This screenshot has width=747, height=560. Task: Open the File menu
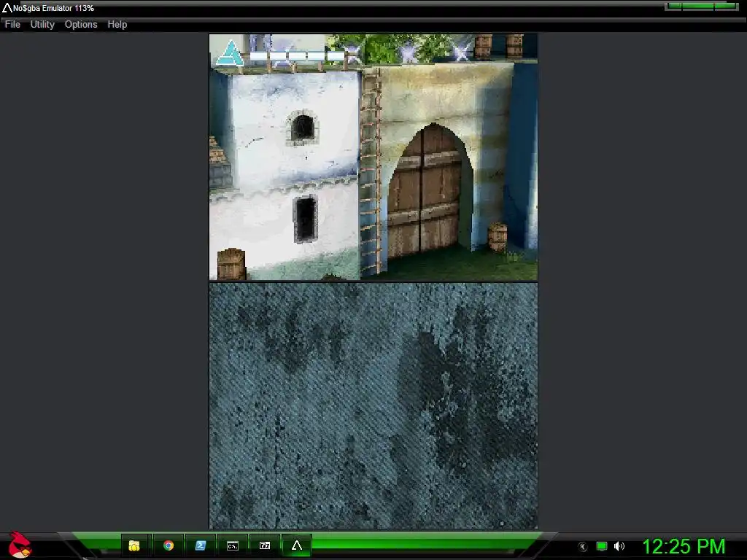[12, 24]
